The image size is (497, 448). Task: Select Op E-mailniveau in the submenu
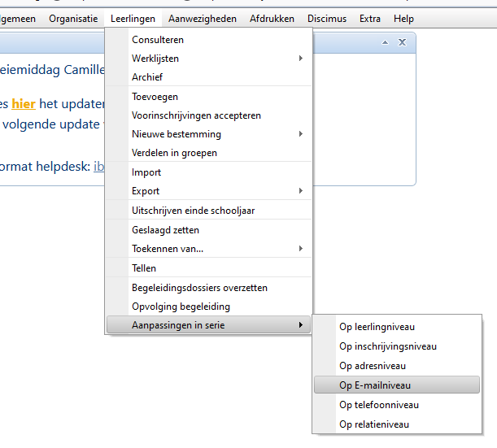point(377,385)
